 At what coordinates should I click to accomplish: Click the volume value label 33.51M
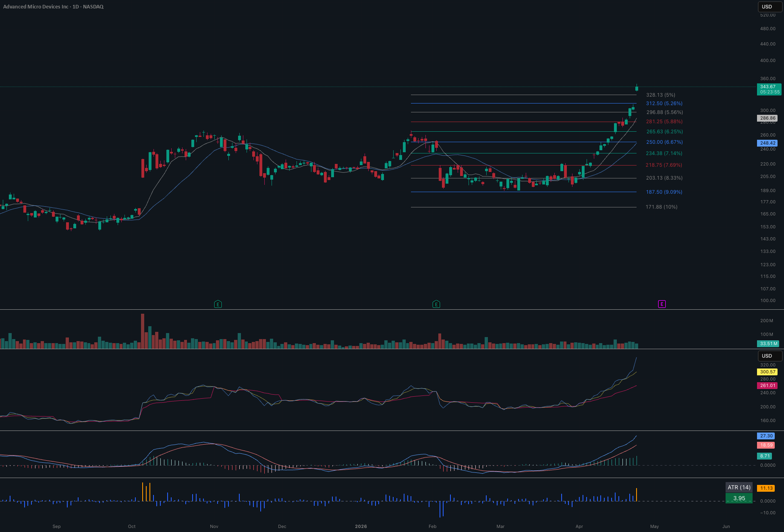tap(768, 344)
